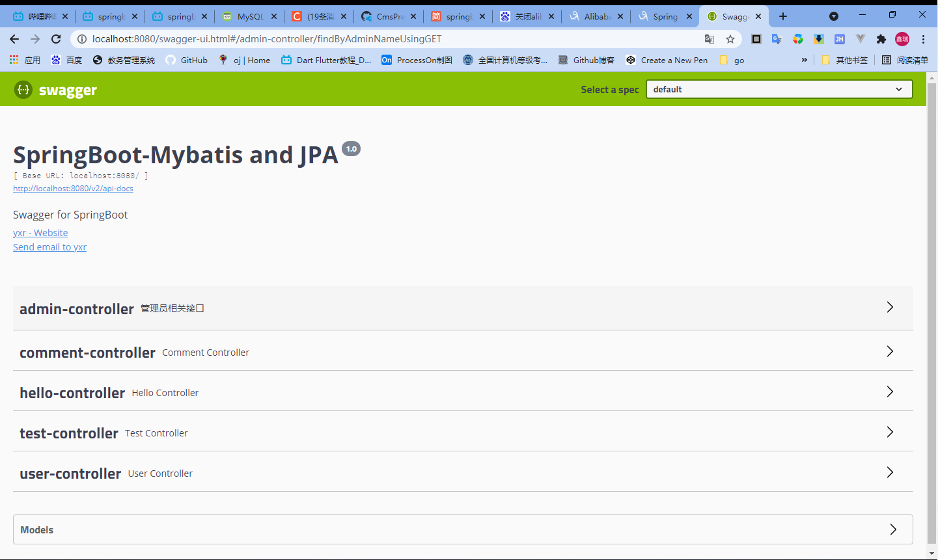Viewport: 938px width, 560px height.
Task: Click the red profile avatar icon
Action: coord(902,39)
